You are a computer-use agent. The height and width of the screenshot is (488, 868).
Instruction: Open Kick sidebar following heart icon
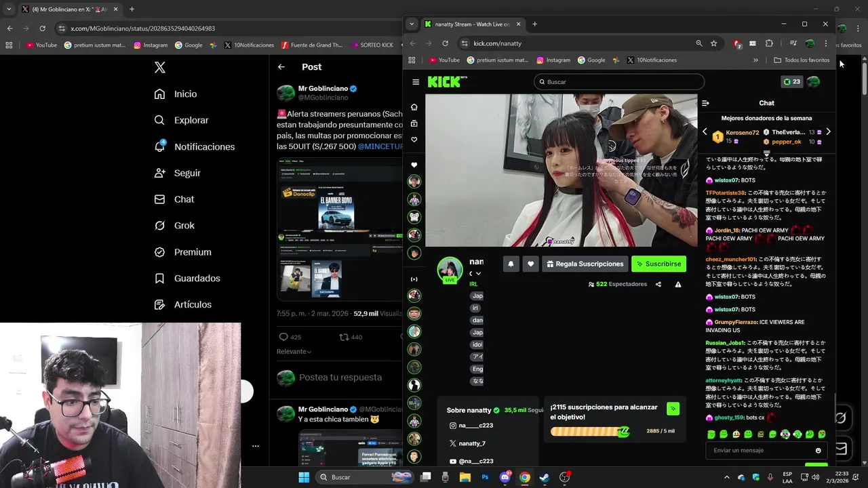pos(414,140)
